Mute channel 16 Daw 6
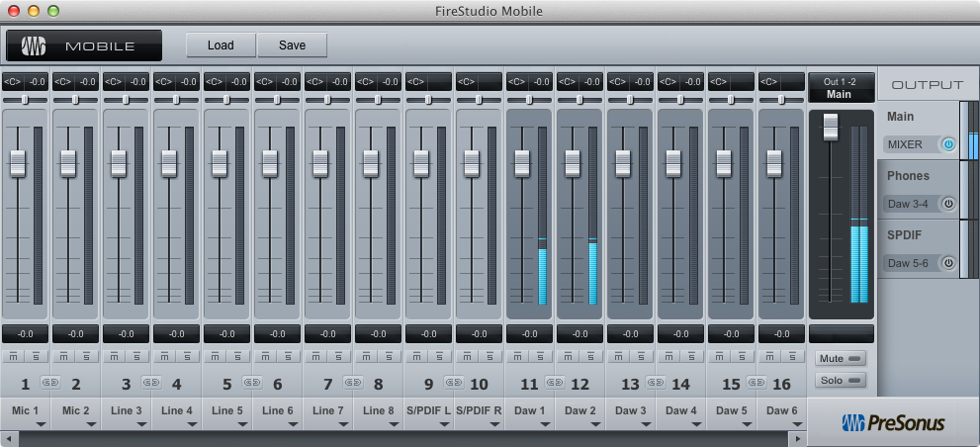This screenshot has height=447, width=980. click(x=770, y=356)
